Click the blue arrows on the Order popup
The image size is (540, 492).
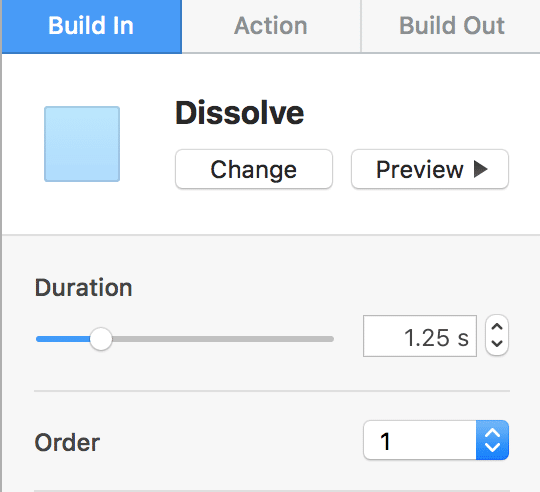click(x=492, y=440)
